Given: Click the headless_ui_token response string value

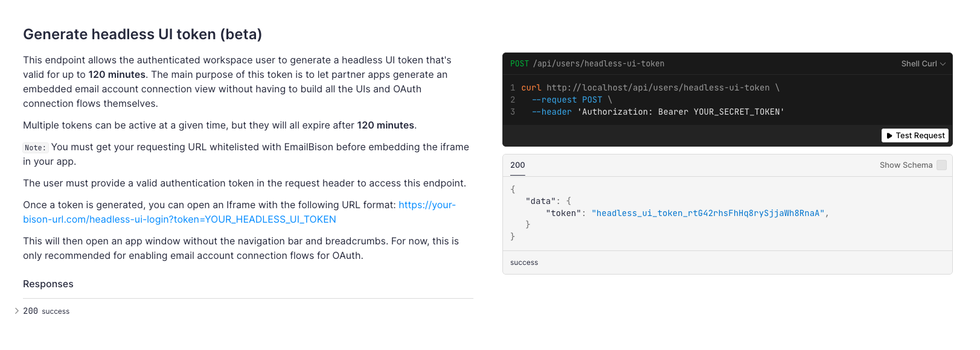Looking at the screenshot, I should 708,213.
